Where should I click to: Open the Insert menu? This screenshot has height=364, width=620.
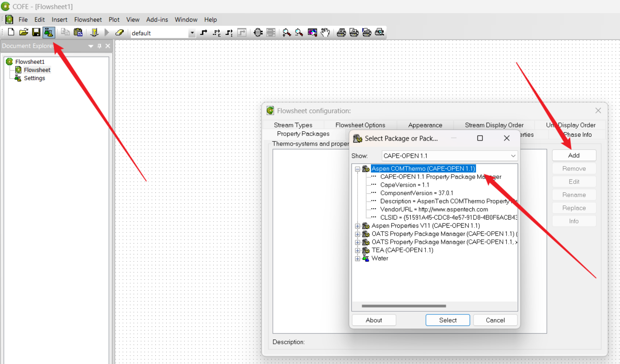click(x=59, y=19)
